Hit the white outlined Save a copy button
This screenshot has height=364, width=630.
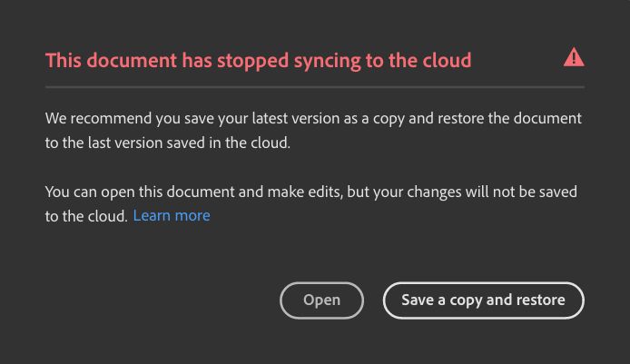483,300
